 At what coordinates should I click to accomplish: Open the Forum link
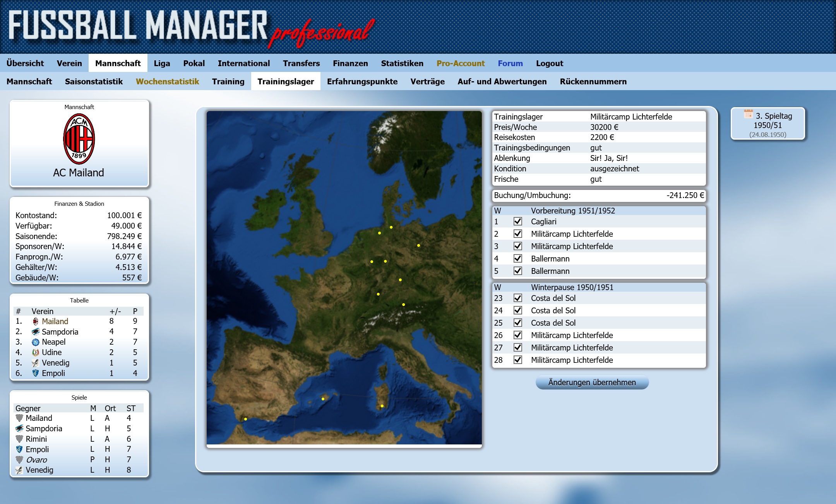click(x=510, y=63)
